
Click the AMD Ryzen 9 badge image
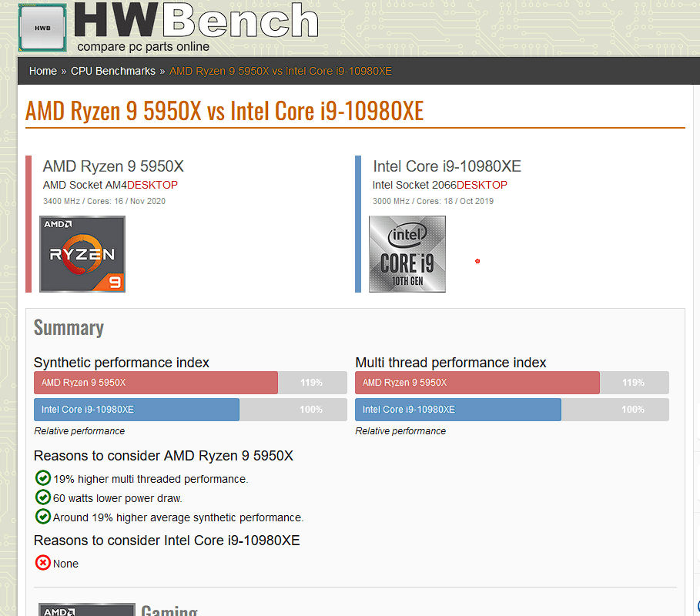82,254
